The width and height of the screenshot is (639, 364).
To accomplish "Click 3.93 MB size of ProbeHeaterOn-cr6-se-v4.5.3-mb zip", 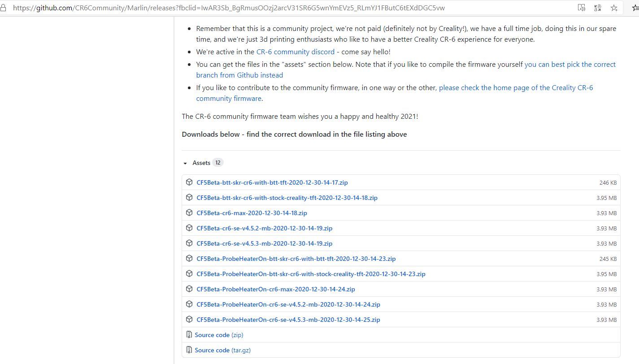I will pos(607,320).
